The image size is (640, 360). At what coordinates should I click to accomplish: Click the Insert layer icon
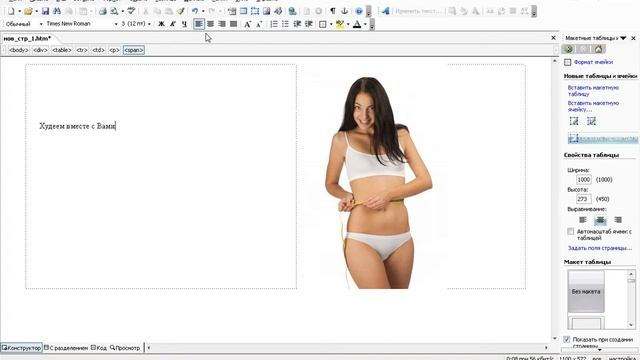pos(255,11)
